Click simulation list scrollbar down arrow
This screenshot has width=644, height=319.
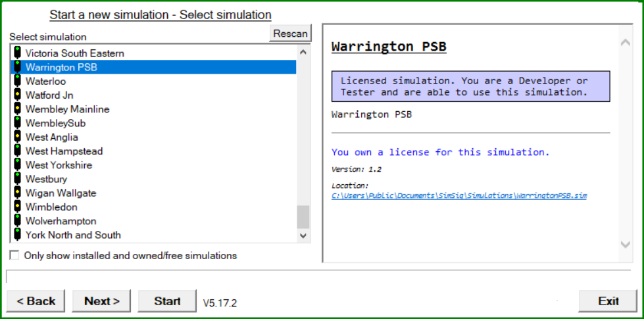303,235
